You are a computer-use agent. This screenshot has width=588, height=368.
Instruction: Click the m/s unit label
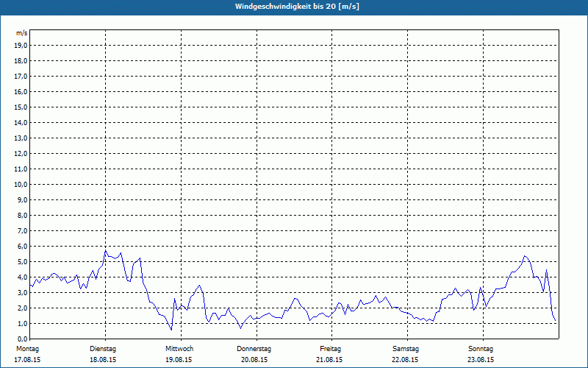tap(22, 33)
